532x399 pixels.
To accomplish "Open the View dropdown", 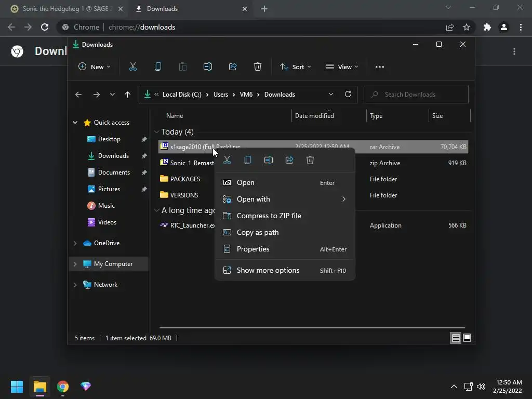I will [x=342, y=67].
